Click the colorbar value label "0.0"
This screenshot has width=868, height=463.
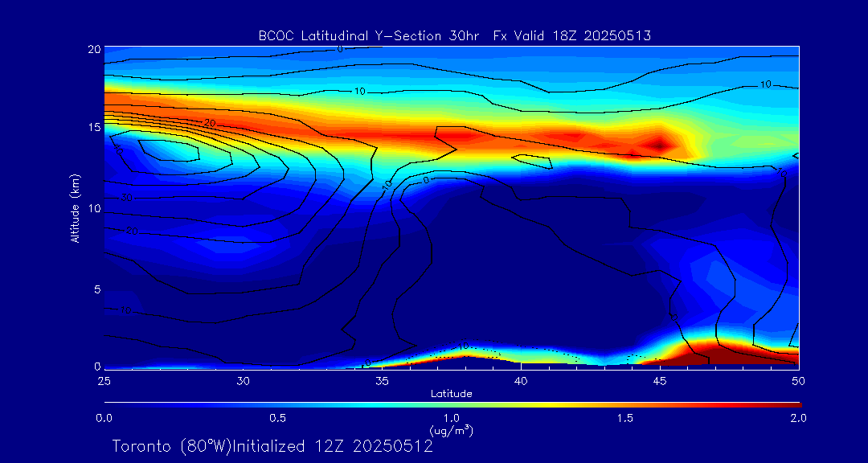(x=104, y=419)
